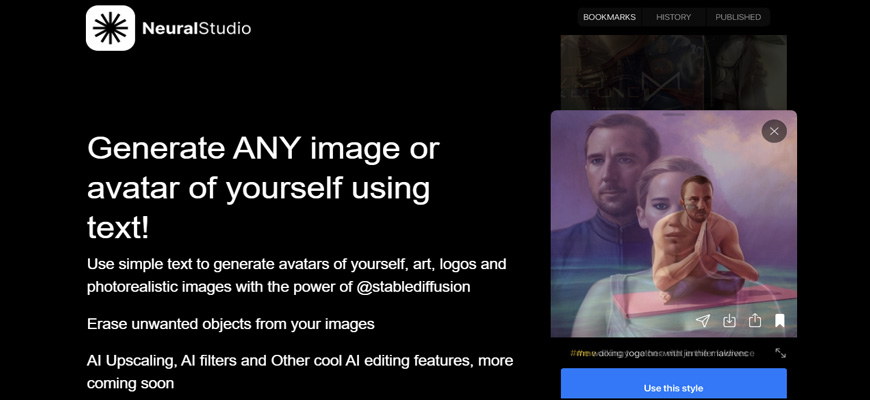
Task: Select the Published tab
Action: (x=738, y=17)
